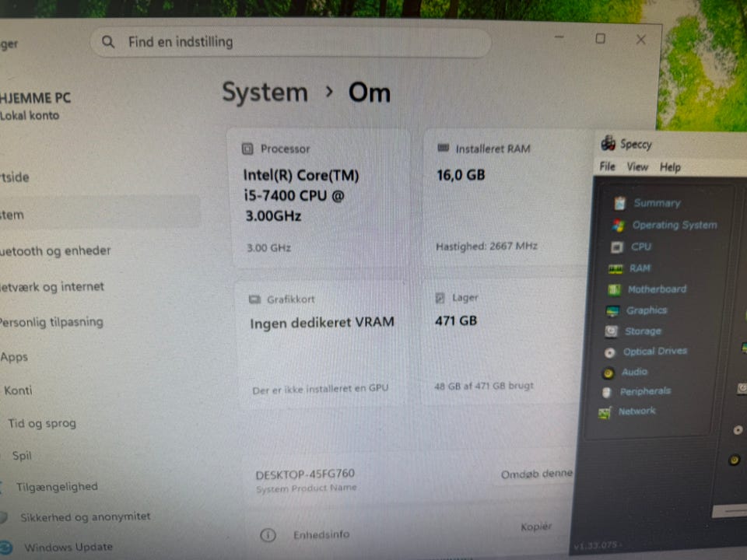
Task: Click the Installeret RAM 16,0 GB card
Action: pos(506,198)
